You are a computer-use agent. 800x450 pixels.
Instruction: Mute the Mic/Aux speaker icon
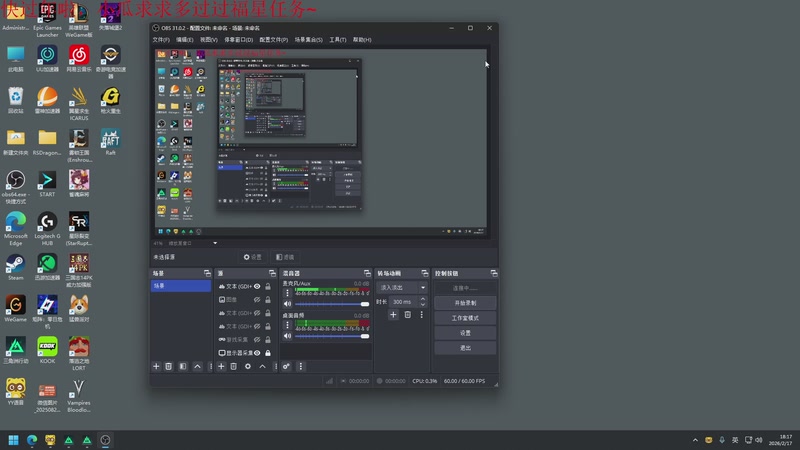287,304
